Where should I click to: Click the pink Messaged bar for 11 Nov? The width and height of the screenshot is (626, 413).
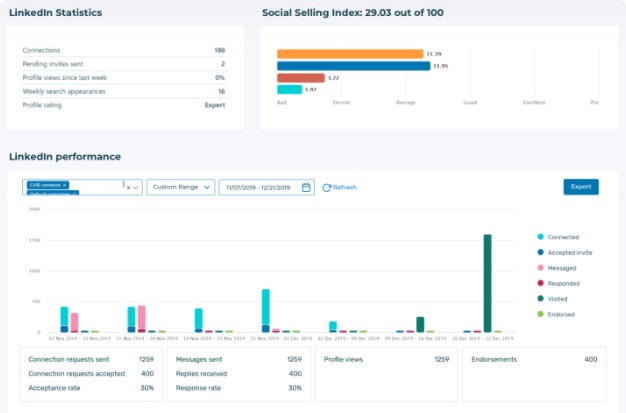(x=142, y=318)
